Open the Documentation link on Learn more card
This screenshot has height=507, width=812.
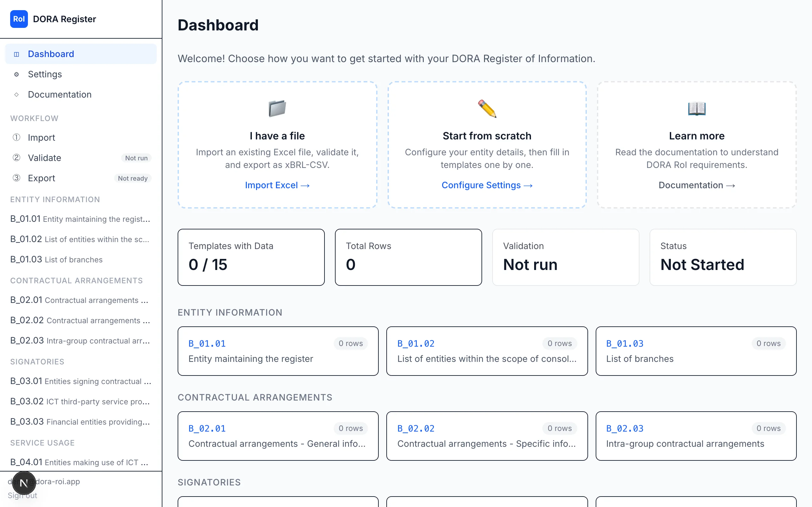tap(697, 185)
